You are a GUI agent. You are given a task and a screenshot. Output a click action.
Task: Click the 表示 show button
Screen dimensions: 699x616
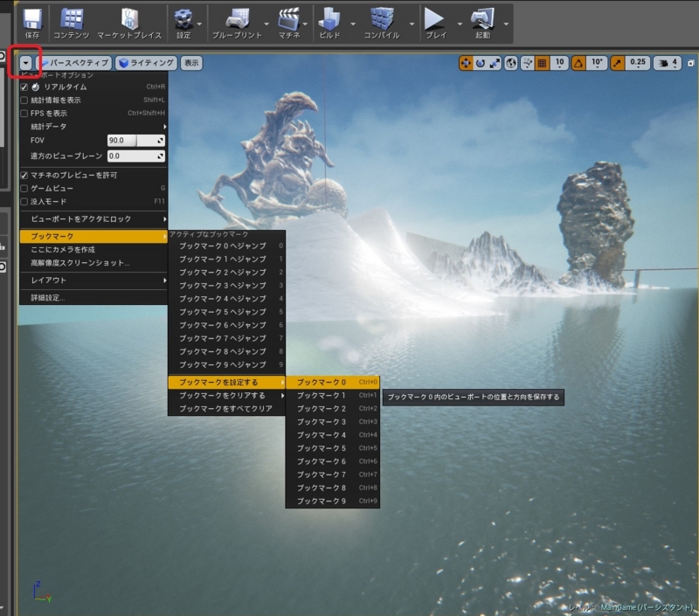coord(191,63)
